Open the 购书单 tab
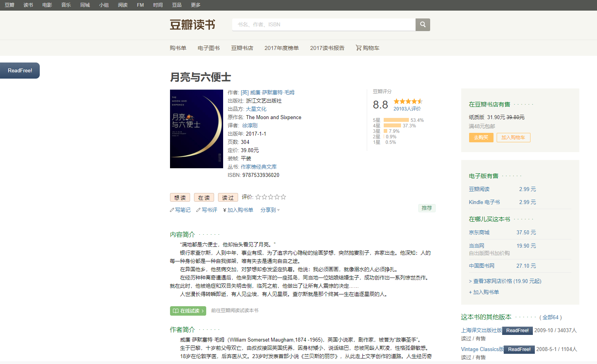Viewport: 597px width, 364px height. [178, 48]
